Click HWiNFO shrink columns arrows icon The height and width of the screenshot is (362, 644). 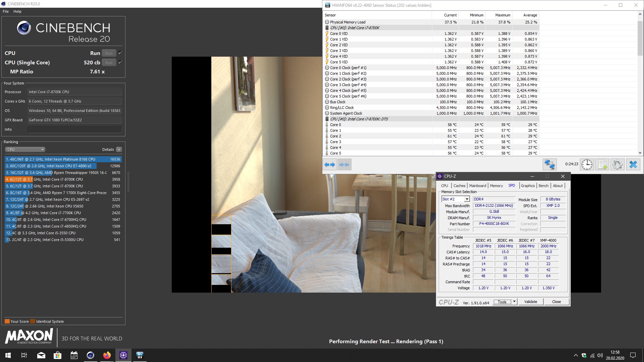coord(344,165)
